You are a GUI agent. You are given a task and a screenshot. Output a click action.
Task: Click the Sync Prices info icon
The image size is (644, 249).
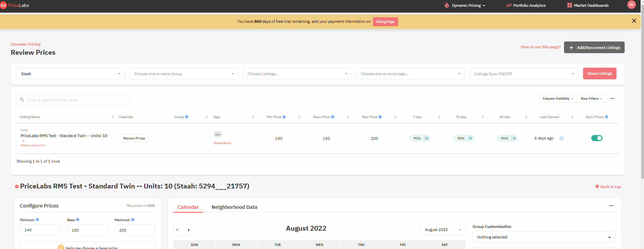607,117
